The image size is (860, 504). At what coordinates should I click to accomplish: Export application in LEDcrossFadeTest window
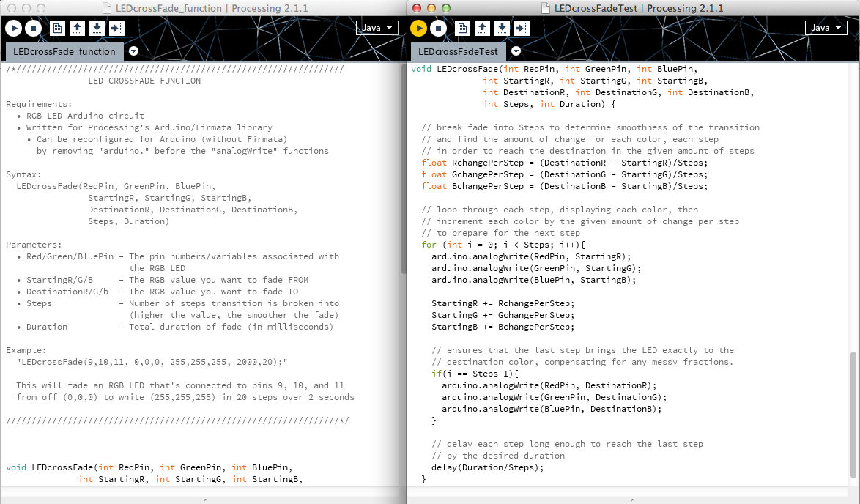(x=522, y=28)
